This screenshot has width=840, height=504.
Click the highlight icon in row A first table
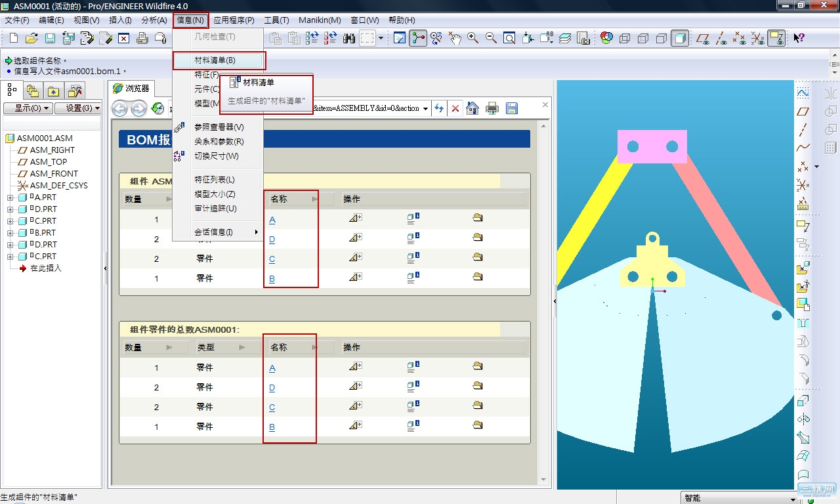(356, 219)
